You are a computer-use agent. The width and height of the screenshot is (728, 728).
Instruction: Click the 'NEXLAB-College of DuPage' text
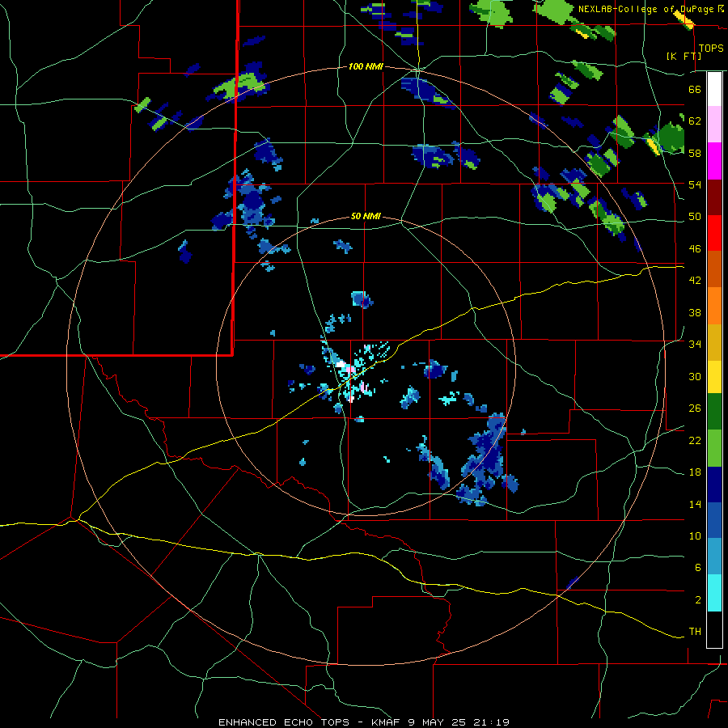pos(645,9)
